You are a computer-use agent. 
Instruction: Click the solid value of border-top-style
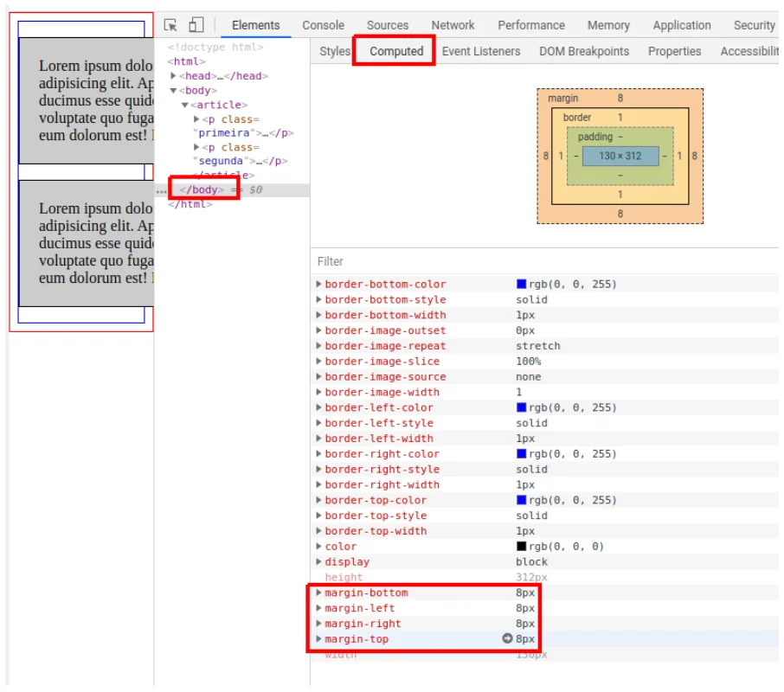tap(531, 516)
